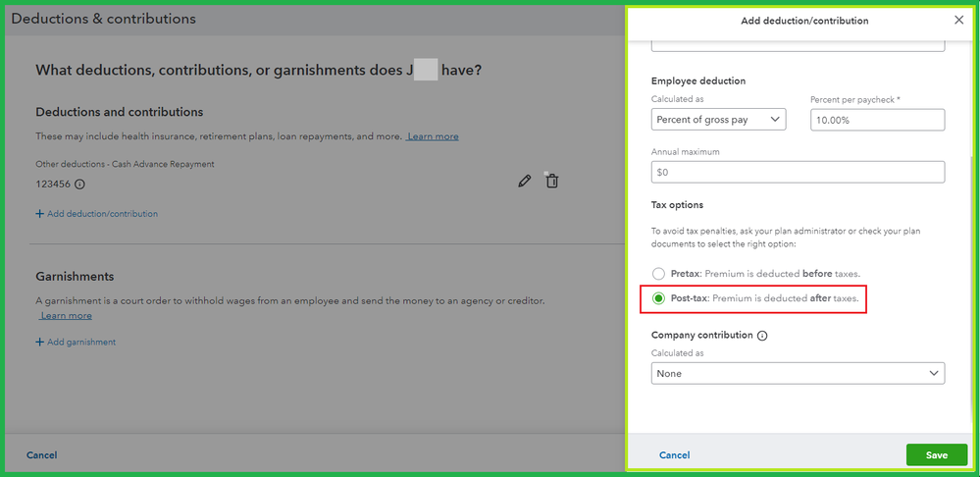This screenshot has height=477, width=980.
Task: Select the Pretax radio option
Action: [658, 274]
